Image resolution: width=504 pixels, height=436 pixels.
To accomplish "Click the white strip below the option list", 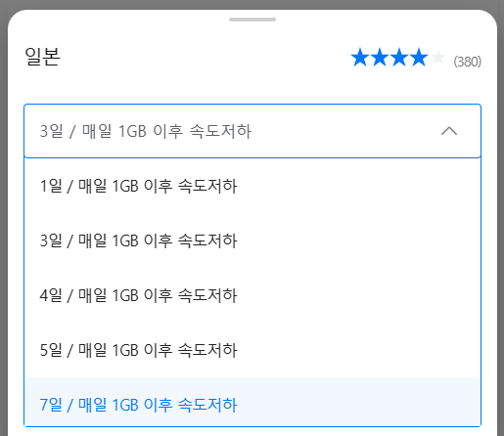I will click(252, 432).
